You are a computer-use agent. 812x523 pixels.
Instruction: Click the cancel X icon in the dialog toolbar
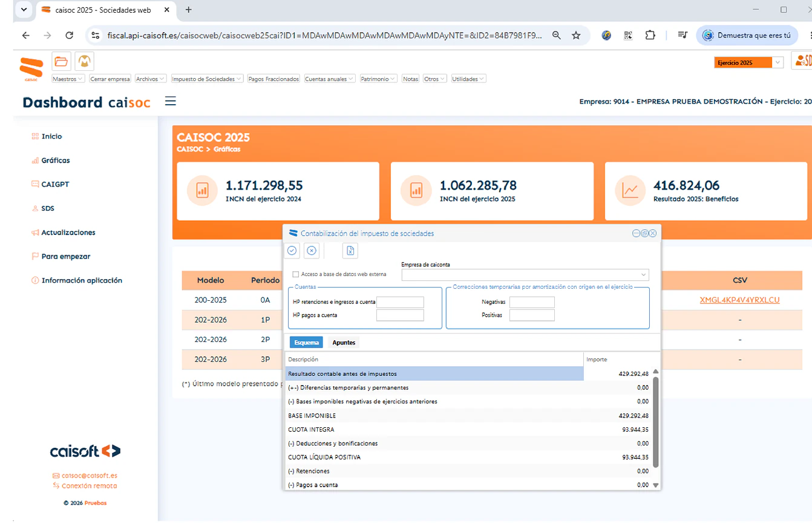pyautogui.click(x=311, y=251)
